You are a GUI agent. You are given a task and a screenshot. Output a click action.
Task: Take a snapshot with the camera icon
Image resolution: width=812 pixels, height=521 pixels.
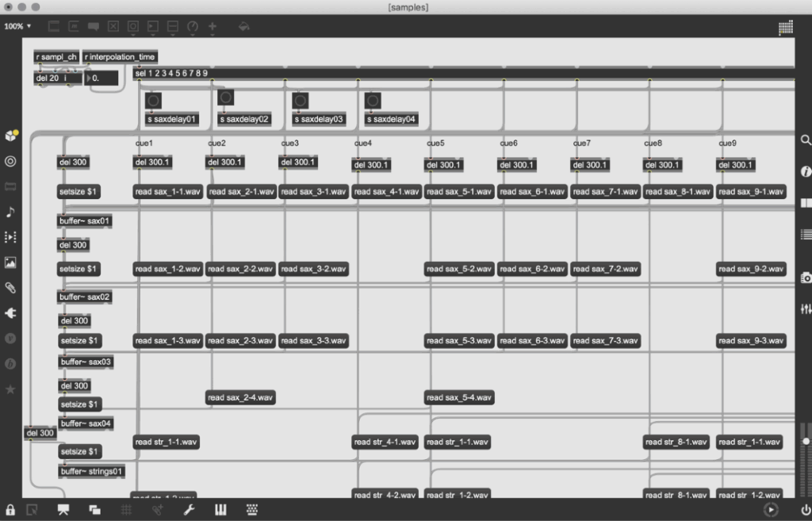tap(806, 278)
